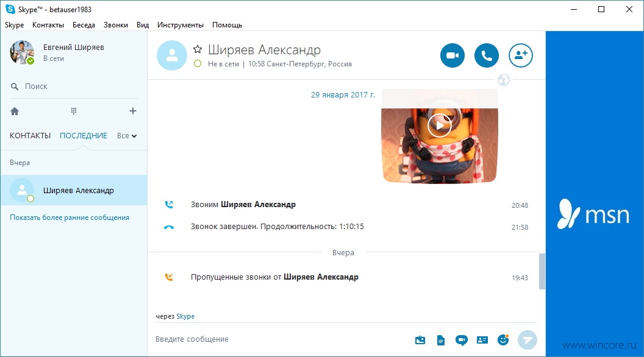The width and height of the screenshot is (644, 357).
Task: Open Евгений Ширяев's profile avatar
Action: point(22,52)
